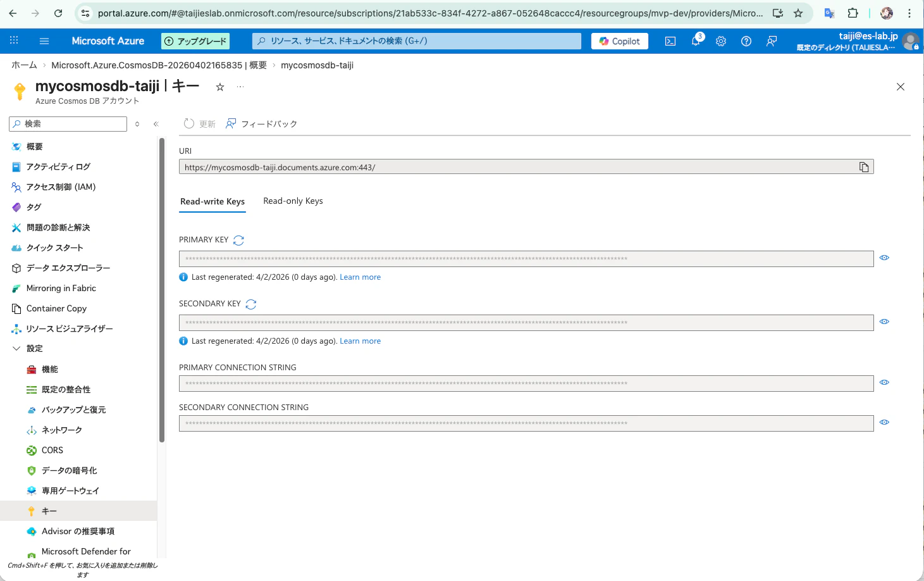Open Cloud Shell
Screen dimensions: 924x581
[670, 41]
